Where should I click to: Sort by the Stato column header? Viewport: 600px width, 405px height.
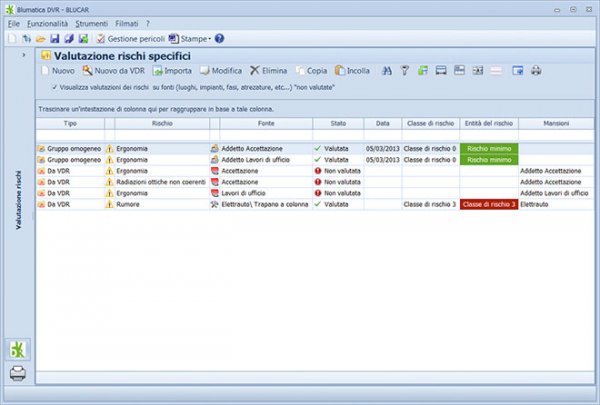[335, 122]
